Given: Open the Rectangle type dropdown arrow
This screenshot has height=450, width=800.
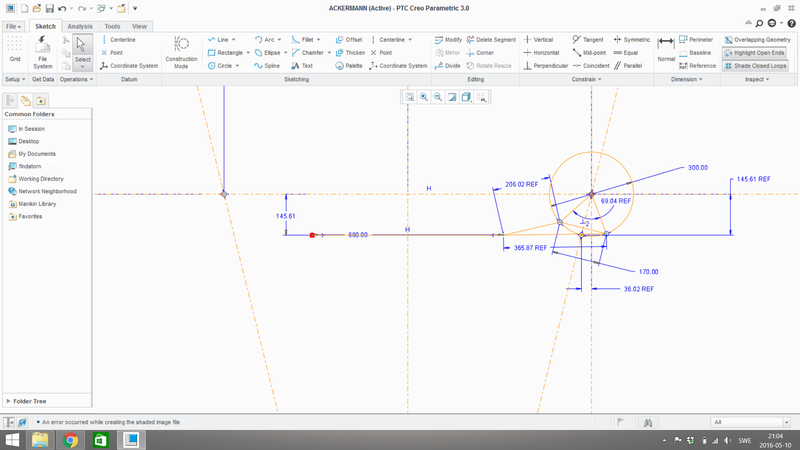Looking at the screenshot, I should [x=248, y=53].
